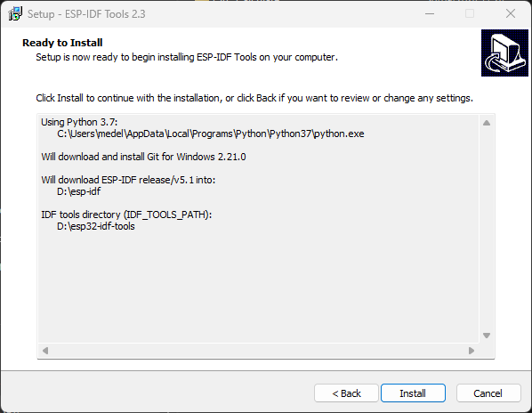
Task: Click the D:\esp32-idf-tools path text
Action: pos(96,226)
